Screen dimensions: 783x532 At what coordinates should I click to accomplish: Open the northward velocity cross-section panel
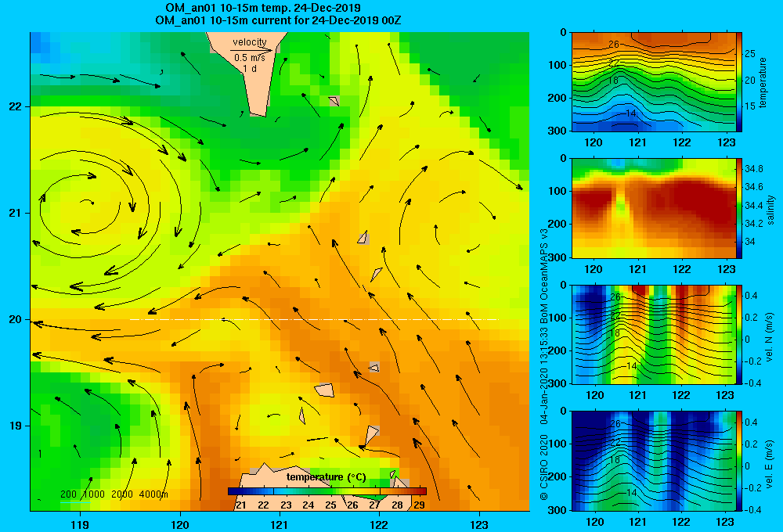click(653, 334)
